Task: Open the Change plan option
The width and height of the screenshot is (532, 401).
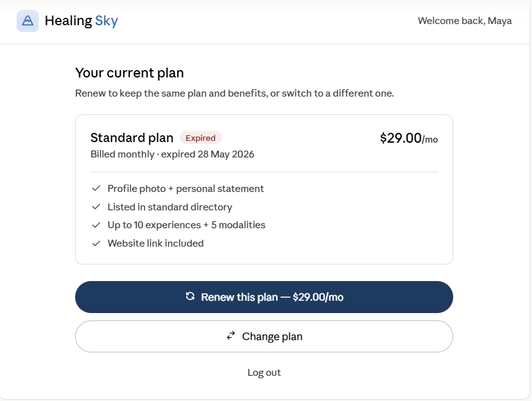Action: (264, 336)
